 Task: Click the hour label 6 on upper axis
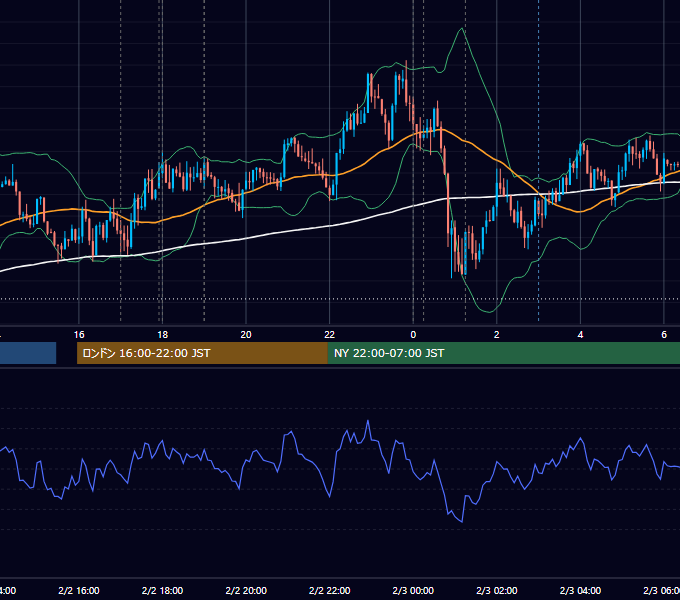click(664, 335)
